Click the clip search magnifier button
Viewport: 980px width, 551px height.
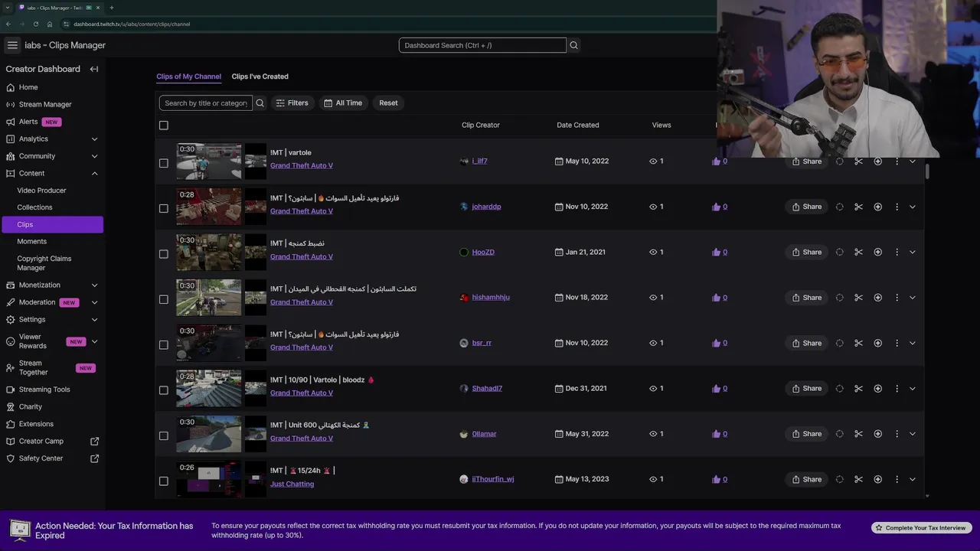(x=260, y=103)
